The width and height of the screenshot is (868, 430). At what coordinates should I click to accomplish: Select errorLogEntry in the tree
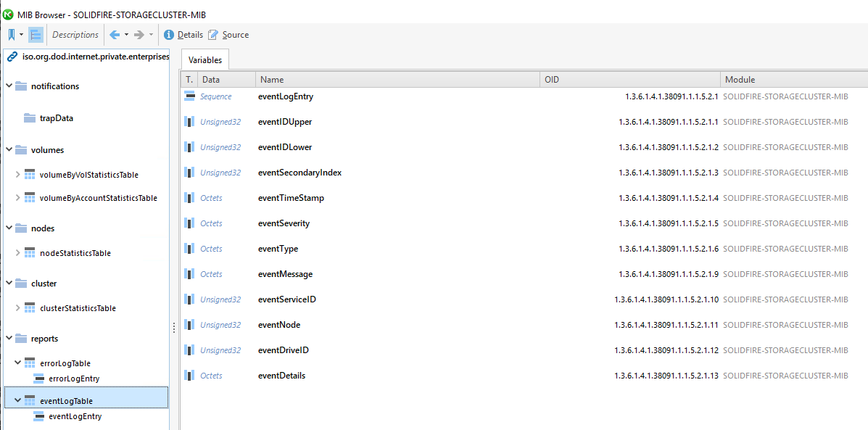(x=75, y=379)
